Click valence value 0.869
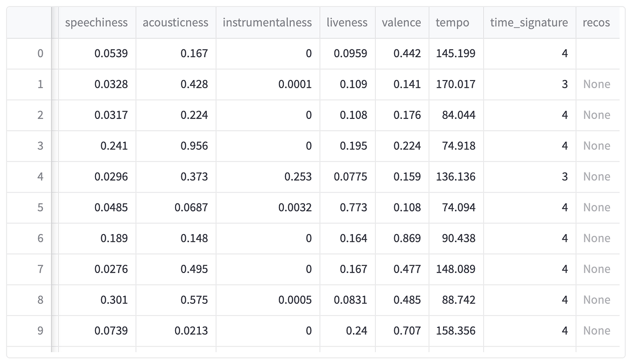This screenshot has width=631, height=364. 407,238
